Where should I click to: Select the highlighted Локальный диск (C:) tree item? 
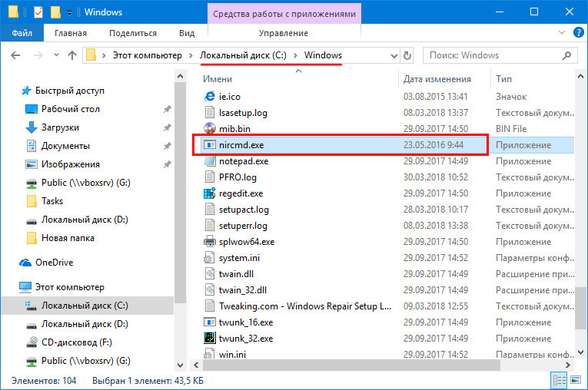click(88, 306)
